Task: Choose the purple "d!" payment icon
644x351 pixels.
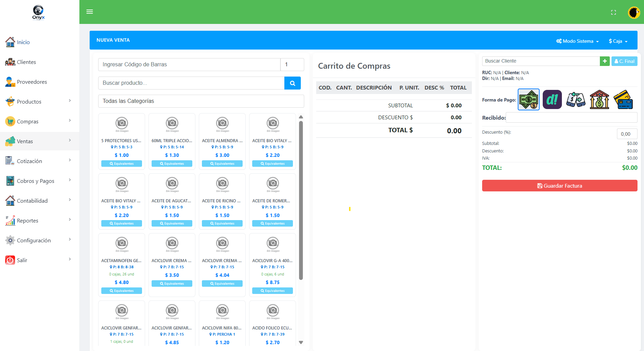Action: [x=552, y=99]
